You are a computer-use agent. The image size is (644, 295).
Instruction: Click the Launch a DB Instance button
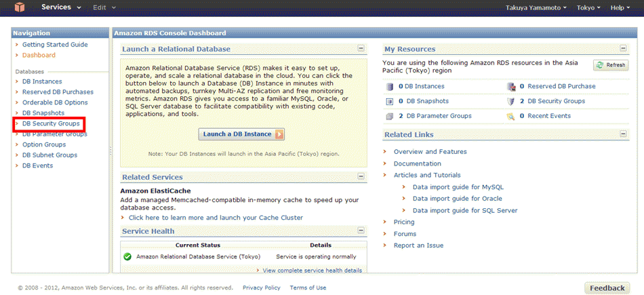(x=241, y=134)
